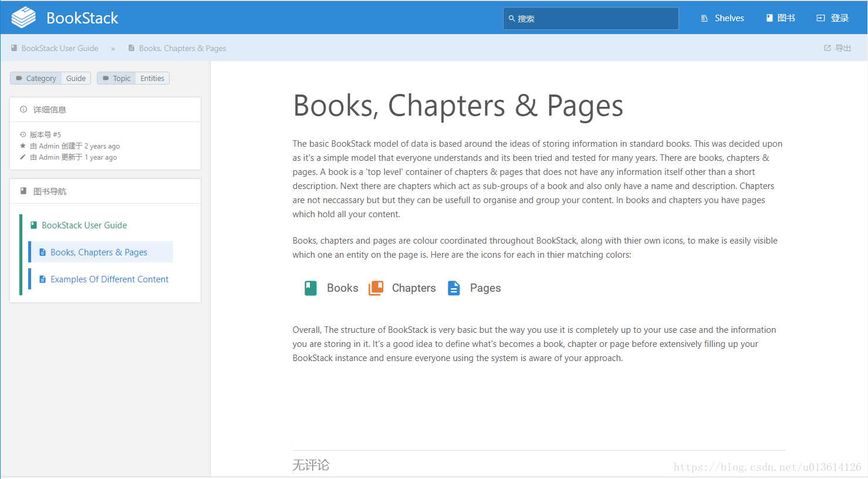The width and height of the screenshot is (868, 479).
Task: Click the orange Chapters icon in content
Action: click(376, 288)
